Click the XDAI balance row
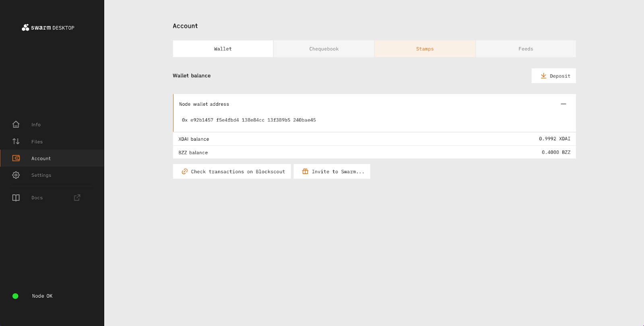The image size is (644, 326). click(374, 139)
